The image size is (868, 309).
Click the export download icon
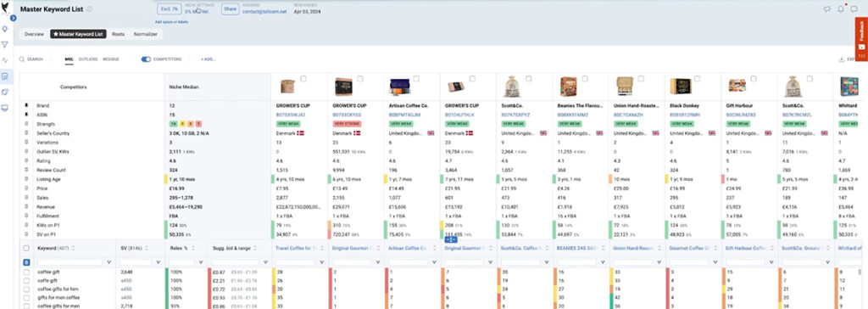click(842, 59)
